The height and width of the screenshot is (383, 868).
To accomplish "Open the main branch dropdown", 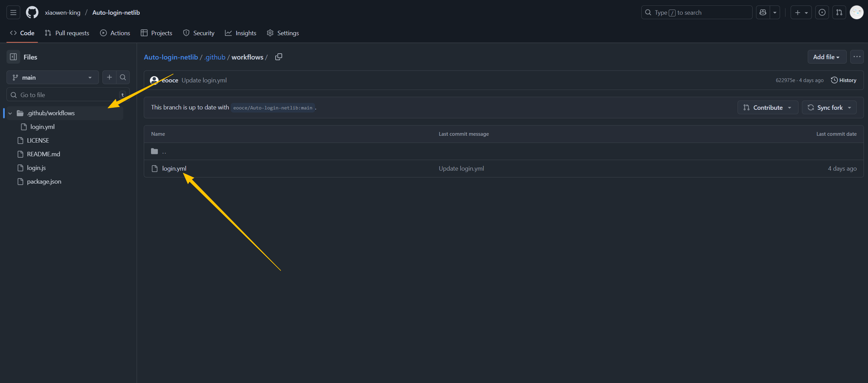I will click(x=52, y=78).
